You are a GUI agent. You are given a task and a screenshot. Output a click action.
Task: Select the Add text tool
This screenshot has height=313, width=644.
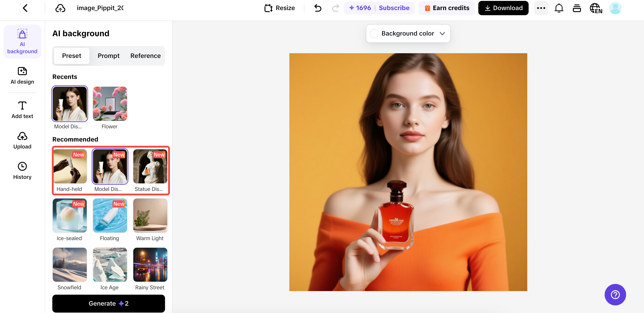[22, 110]
